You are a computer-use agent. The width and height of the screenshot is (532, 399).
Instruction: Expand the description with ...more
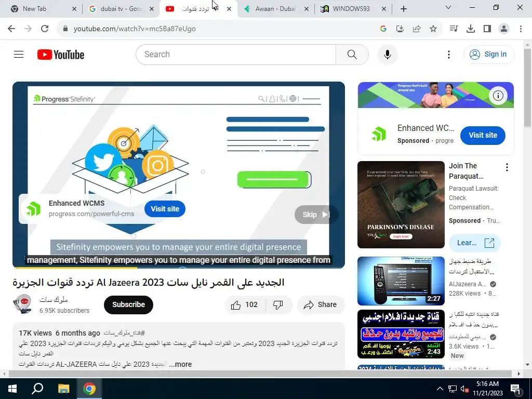[180, 364]
